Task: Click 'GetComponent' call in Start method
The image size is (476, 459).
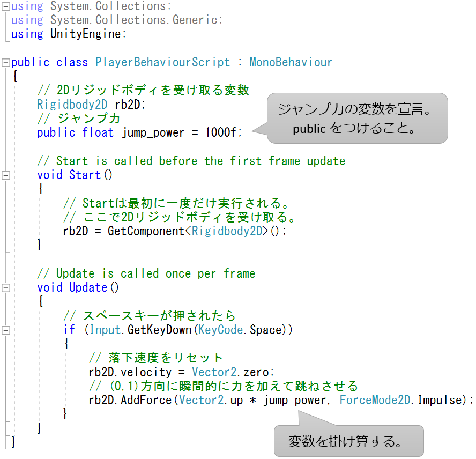Action: pyautogui.click(x=146, y=232)
